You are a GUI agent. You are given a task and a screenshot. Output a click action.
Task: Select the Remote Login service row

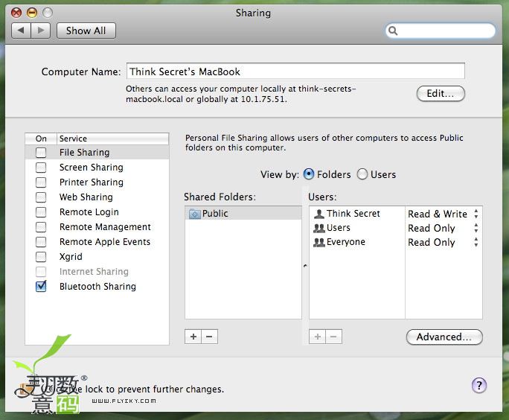(97, 212)
